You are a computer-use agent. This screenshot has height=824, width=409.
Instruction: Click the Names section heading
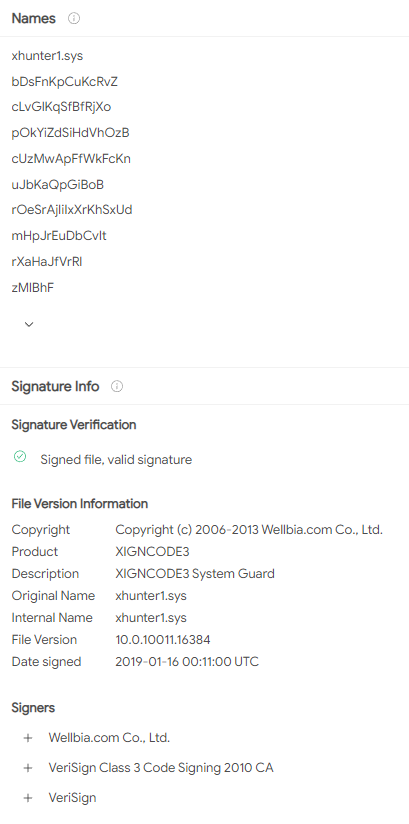(34, 18)
